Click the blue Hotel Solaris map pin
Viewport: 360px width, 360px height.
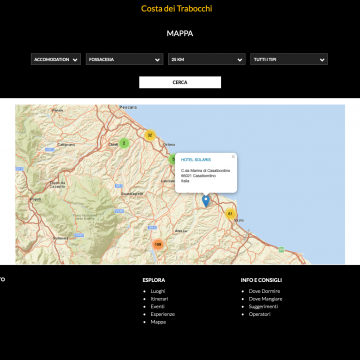(x=206, y=201)
